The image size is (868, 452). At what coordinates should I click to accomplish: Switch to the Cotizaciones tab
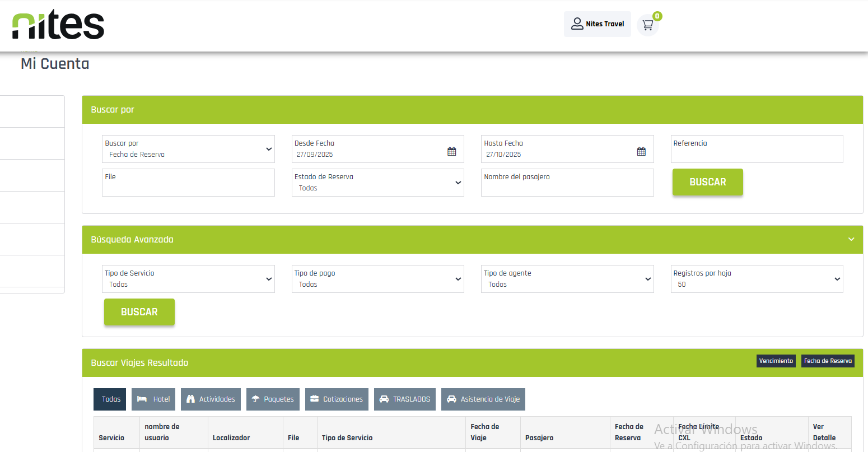(x=337, y=399)
